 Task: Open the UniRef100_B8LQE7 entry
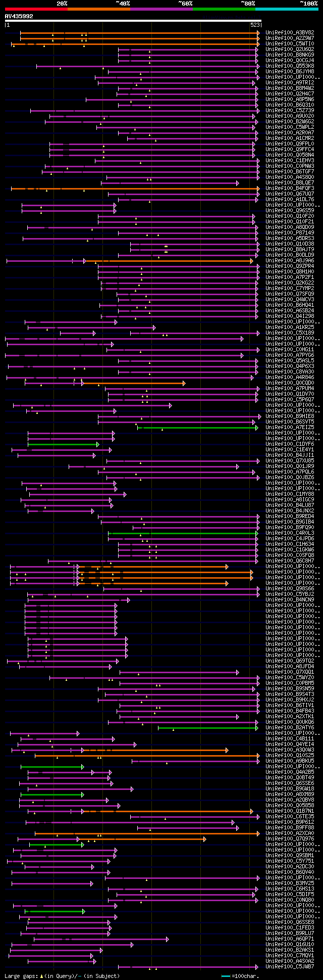pos(290,182)
